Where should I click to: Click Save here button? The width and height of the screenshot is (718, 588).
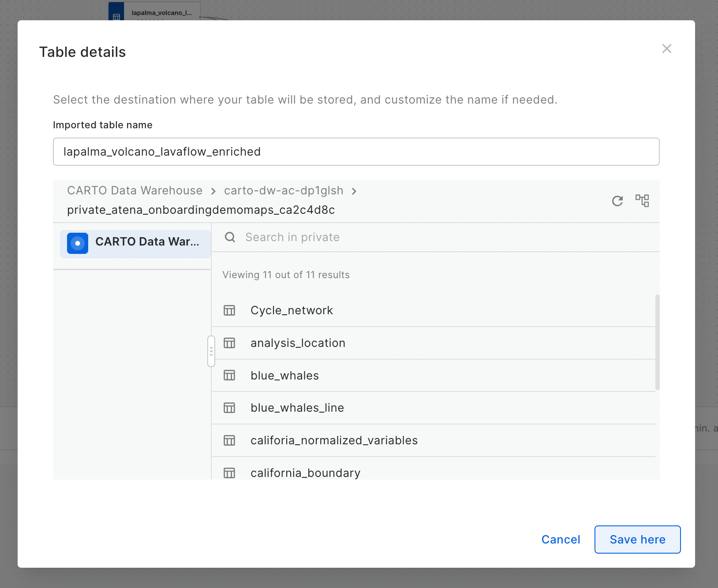coord(637,540)
